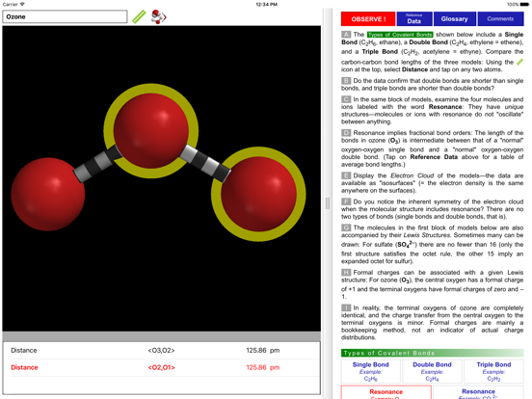Tap paragraph marker H in the text
The image size is (532, 399).
[346, 273]
